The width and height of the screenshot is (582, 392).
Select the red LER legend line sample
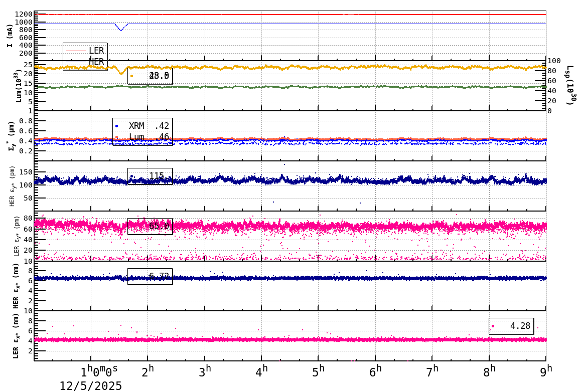76,51
